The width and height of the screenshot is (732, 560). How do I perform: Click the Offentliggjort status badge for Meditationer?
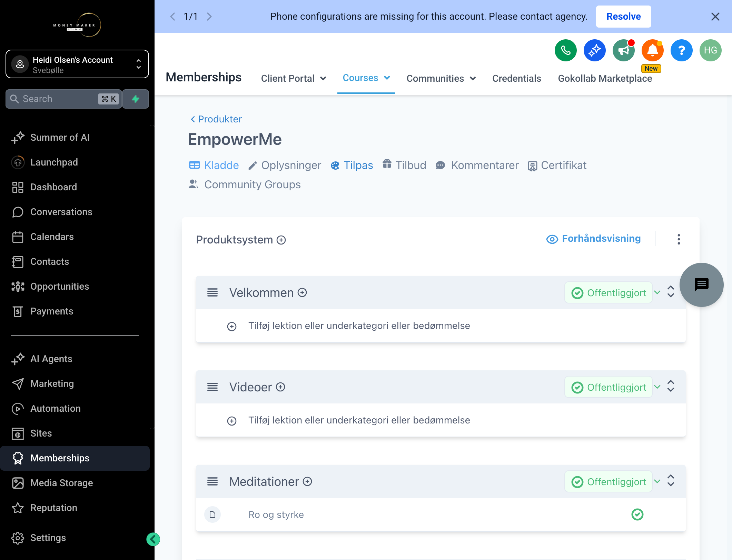click(x=609, y=482)
